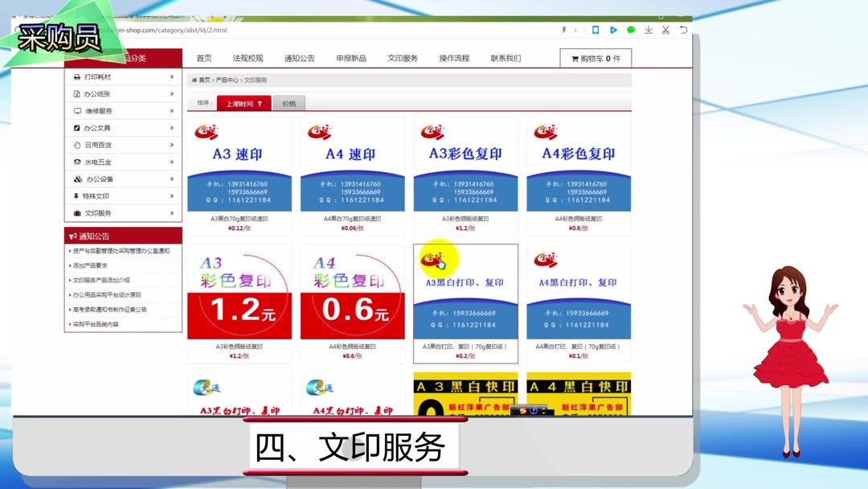Toggle sort direction arrow on 上架时间
Image resolution: width=868 pixels, height=489 pixels.
(260, 103)
